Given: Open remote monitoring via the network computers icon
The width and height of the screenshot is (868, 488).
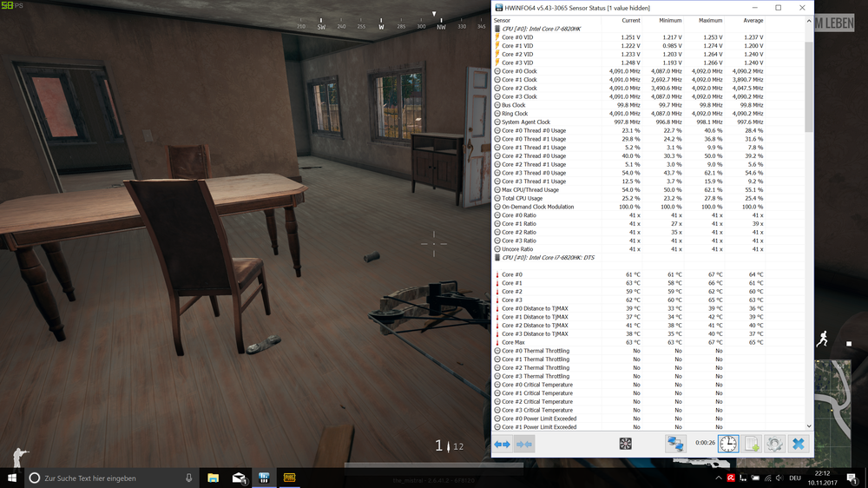Looking at the screenshot, I should [674, 444].
